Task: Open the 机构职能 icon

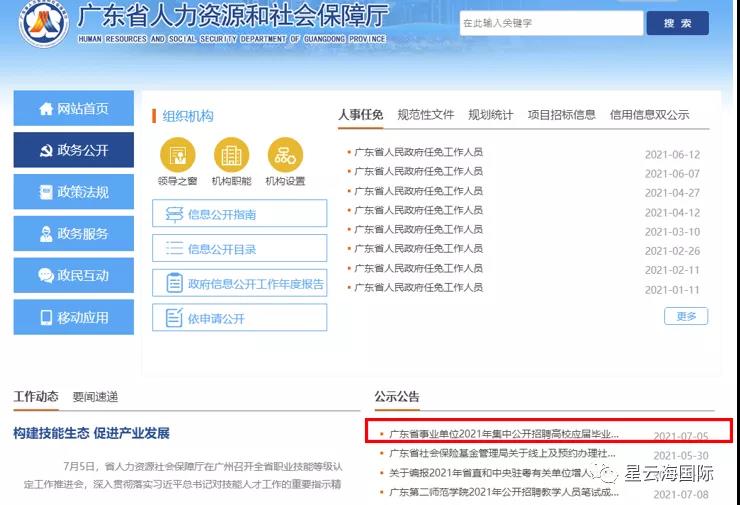Action: pos(231,155)
